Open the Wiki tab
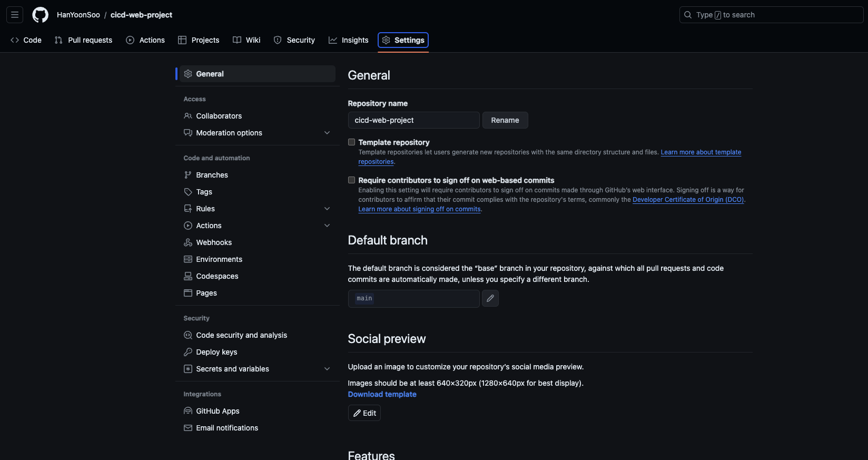Viewport: 868px width, 460px height. (x=246, y=40)
